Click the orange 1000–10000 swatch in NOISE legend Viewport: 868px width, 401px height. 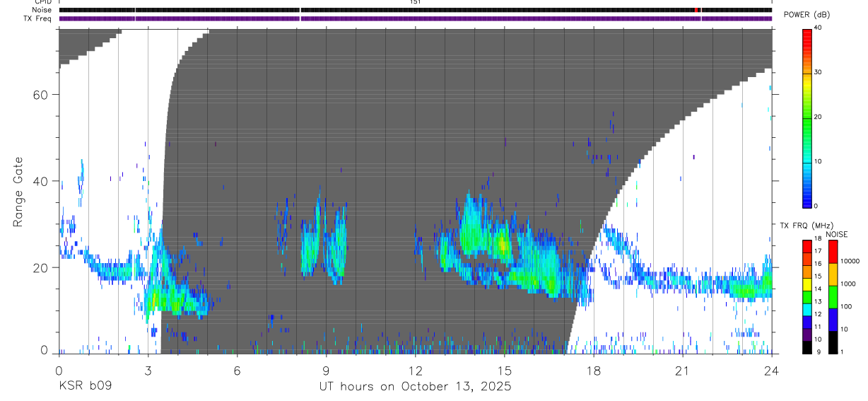click(x=833, y=274)
